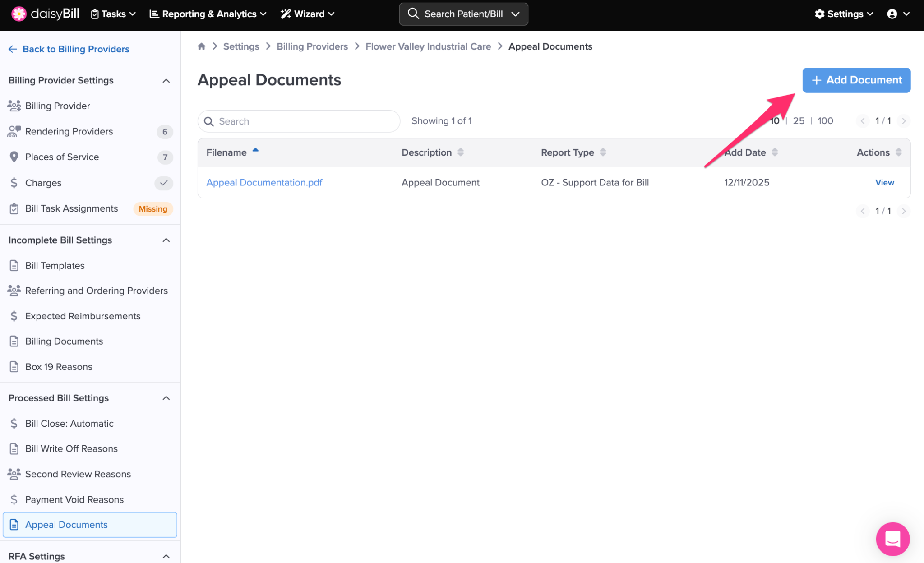Click the user account avatar icon
The width and height of the screenshot is (924, 563).
tap(892, 14)
